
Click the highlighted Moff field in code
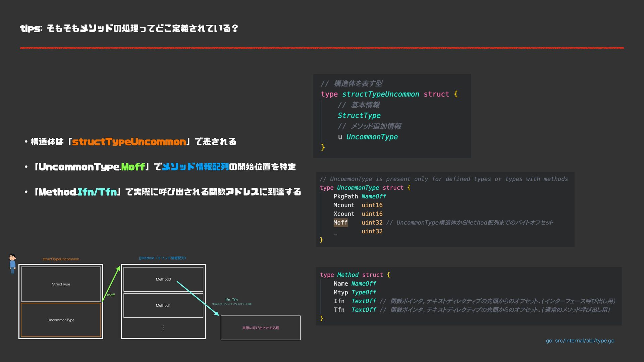[340, 223]
